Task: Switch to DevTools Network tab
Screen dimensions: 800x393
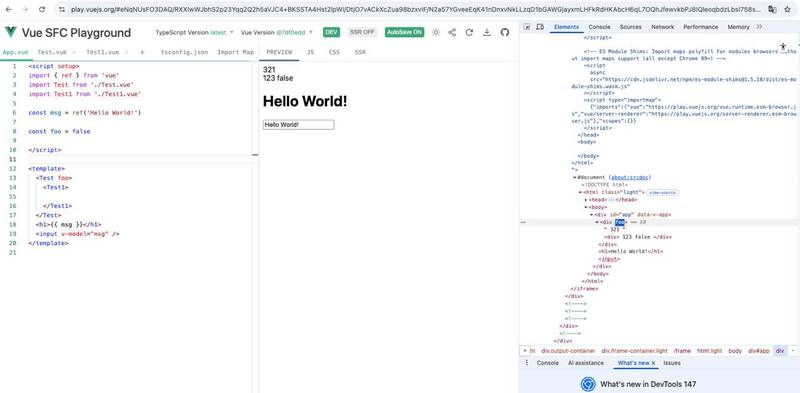Action: pyautogui.click(x=662, y=27)
